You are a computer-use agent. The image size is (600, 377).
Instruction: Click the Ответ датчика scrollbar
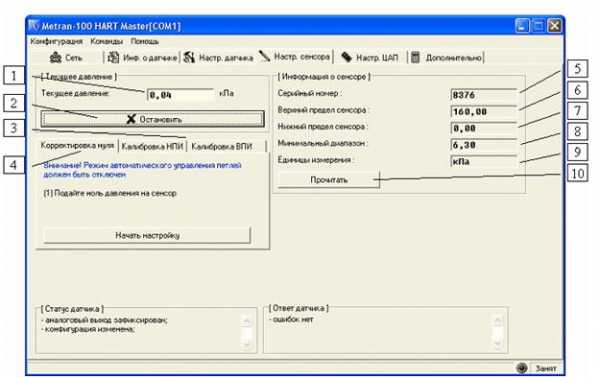498,332
